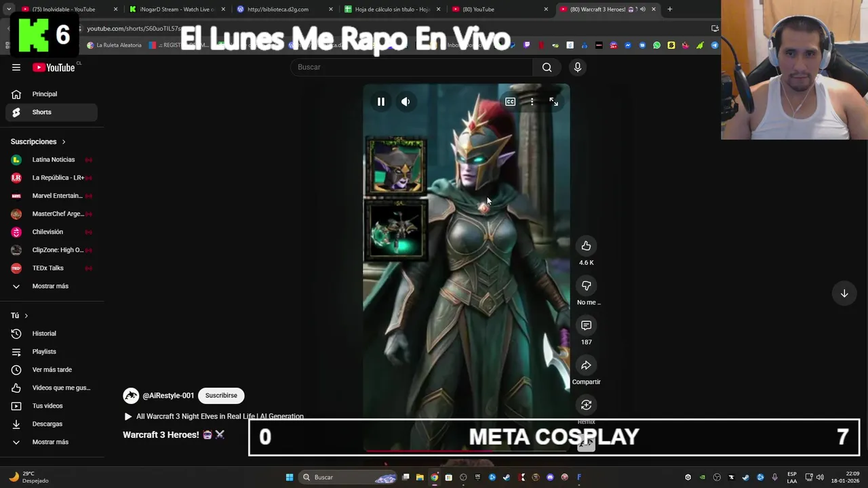868x488 pixels.
Task: Open the Marvel Entertainment channel
Action: coord(52,196)
